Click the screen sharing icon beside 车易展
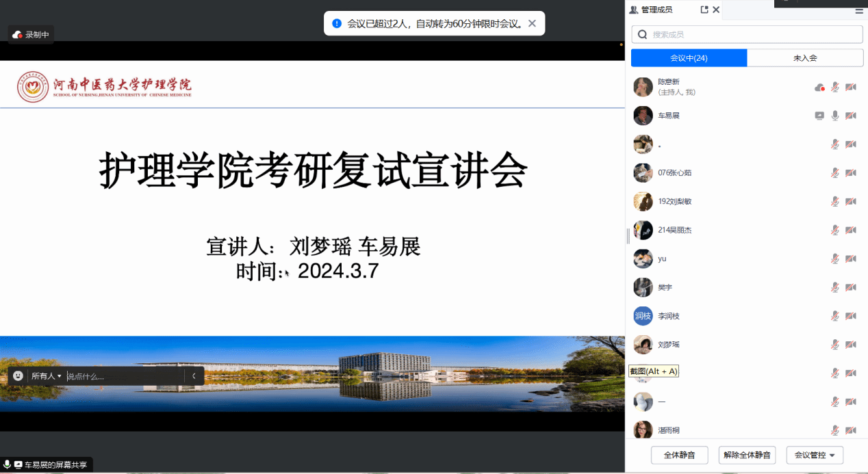This screenshot has width=868, height=474. [x=819, y=116]
